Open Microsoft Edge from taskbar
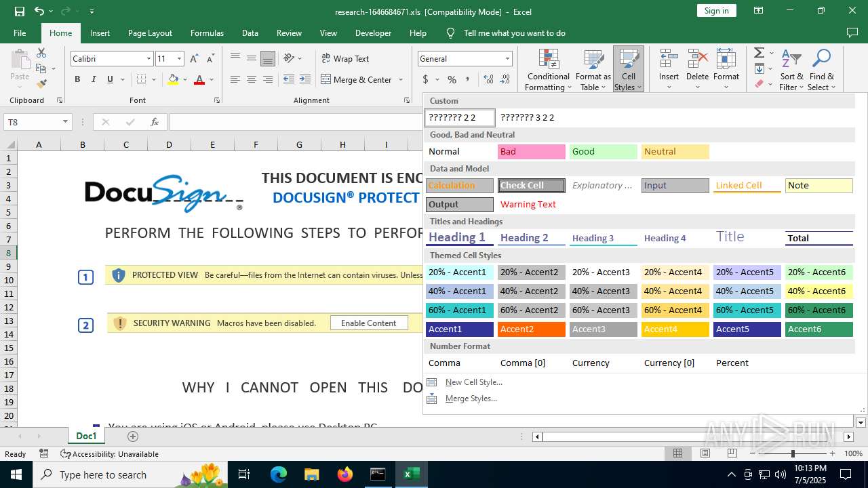868x488 pixels. coord(279,474)
